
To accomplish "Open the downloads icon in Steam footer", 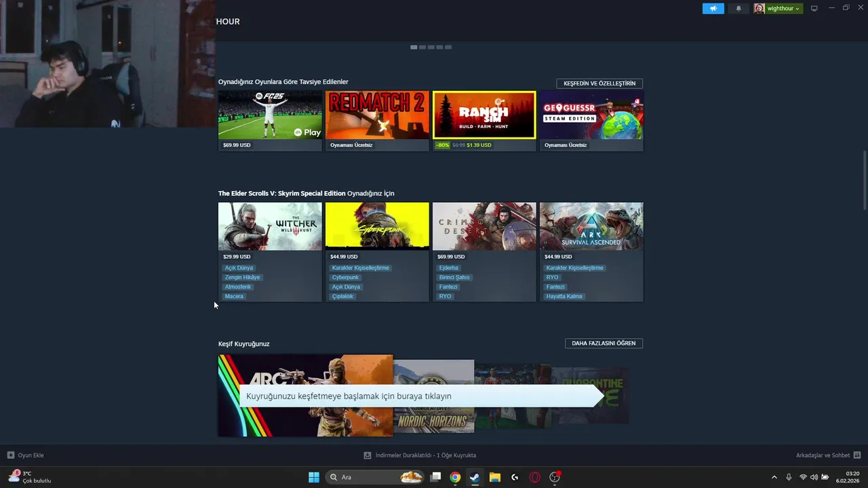I will coord(368,455).
